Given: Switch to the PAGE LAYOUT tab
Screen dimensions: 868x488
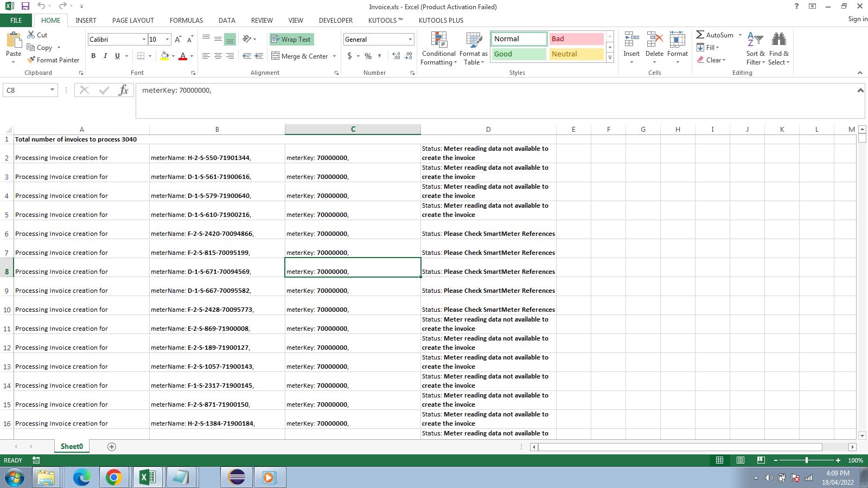Looking at the screenshot, I should (x=133, y=20).
